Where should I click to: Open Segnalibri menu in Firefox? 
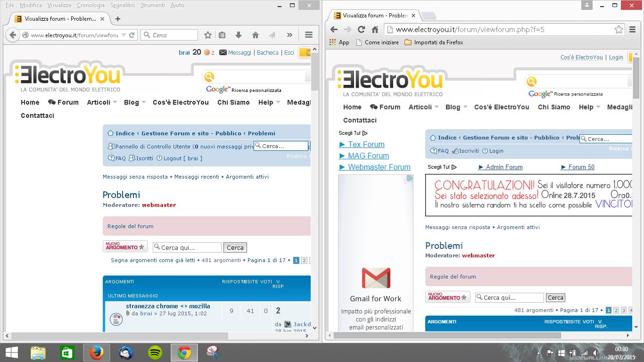(123, 5)
